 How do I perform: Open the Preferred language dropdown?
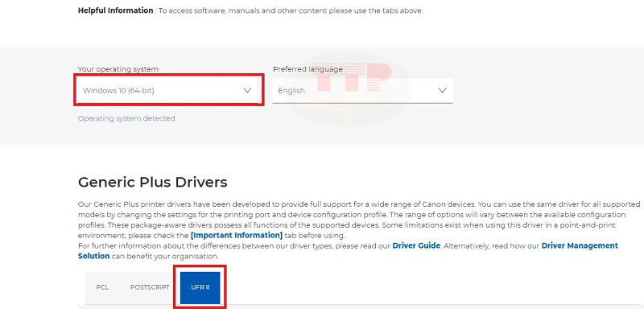click(363, 90)
